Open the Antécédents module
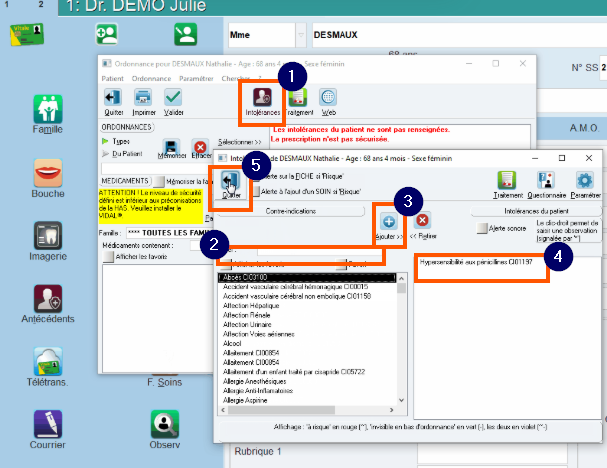The width and height of the screenshot is (607, 468). (x=48, y=304)
